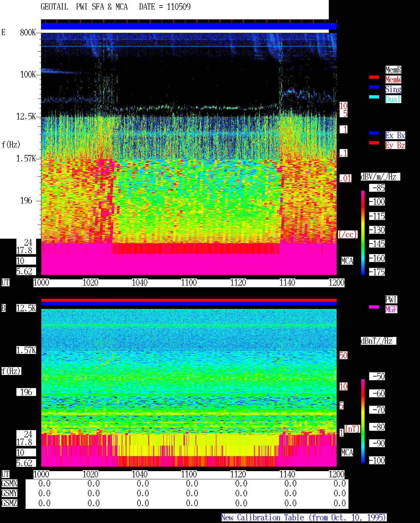420x523 pixels.
Task: Click the '-70' magnetic colorbar value
Action: pyautogui.click(x=377, y=410)
